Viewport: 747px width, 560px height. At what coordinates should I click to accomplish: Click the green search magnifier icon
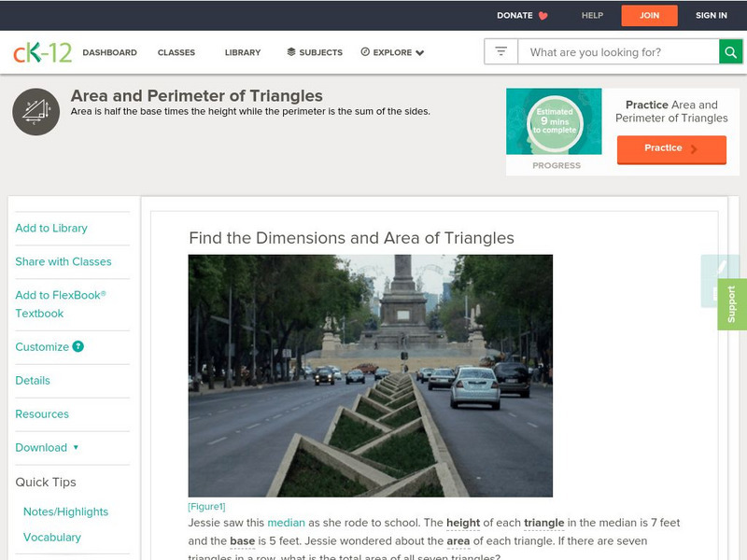point(730,52)
